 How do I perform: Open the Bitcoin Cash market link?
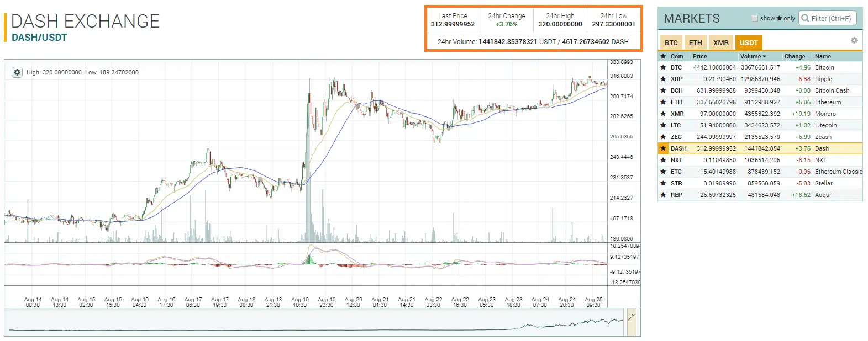(x=832, y=90)
